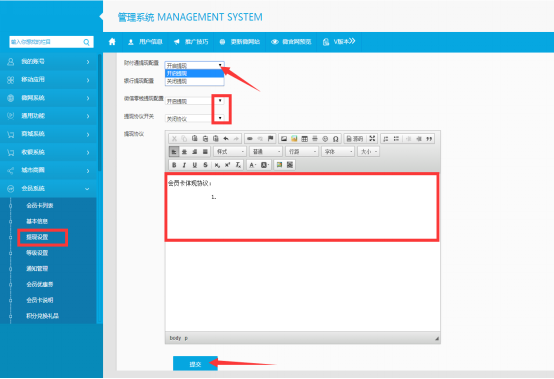Remove formatting with the Tx icon

(x=238, y=165)
